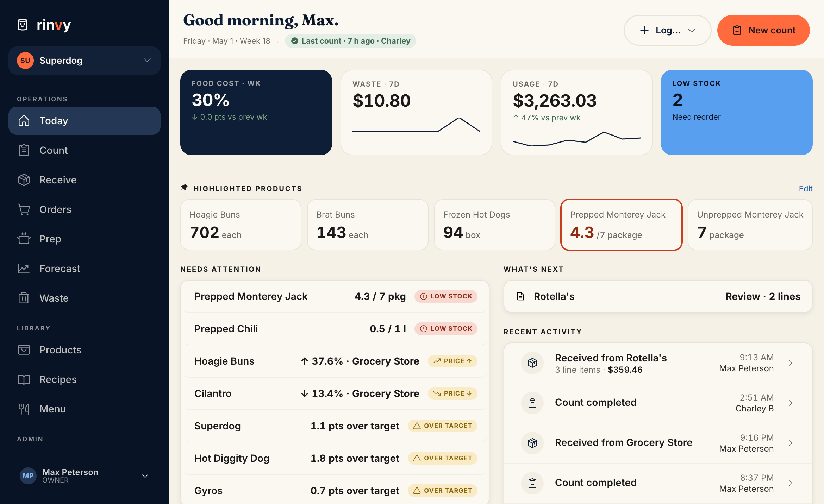Click Review · 2 lines for Rotella's

click(763, 296)
